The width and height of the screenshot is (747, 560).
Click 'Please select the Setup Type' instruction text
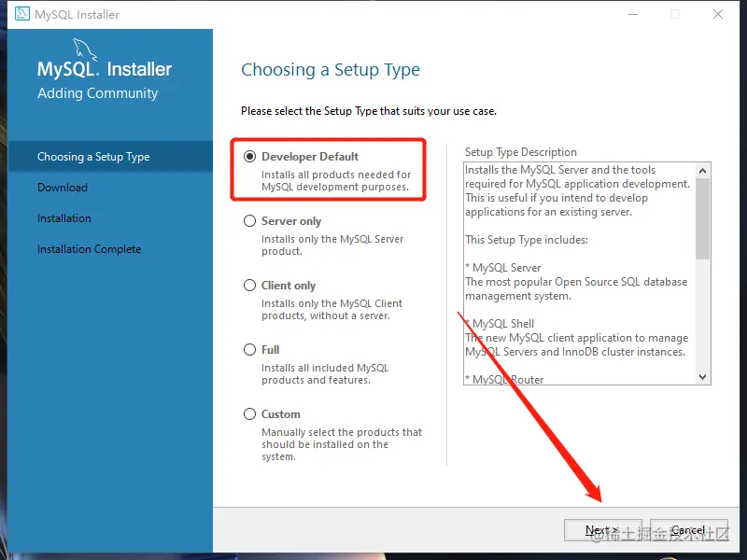[369, 111]
